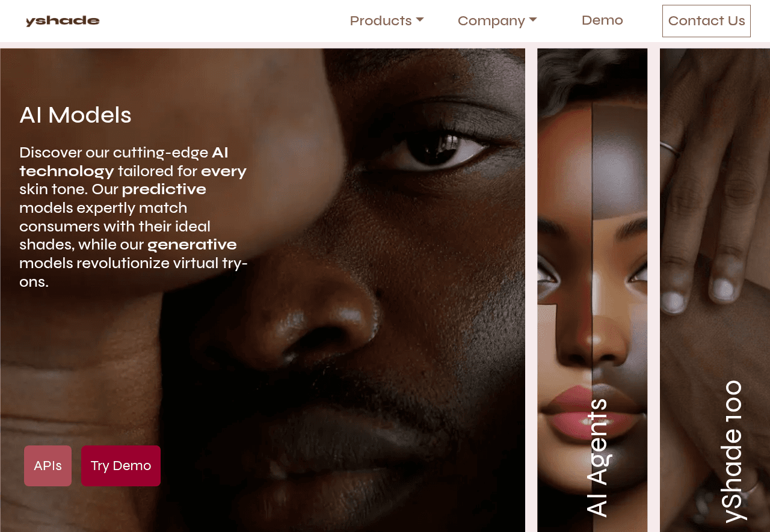Screen dimensions: 770x532
Task: Go to the Demo page
Action: tap(602, 20)
